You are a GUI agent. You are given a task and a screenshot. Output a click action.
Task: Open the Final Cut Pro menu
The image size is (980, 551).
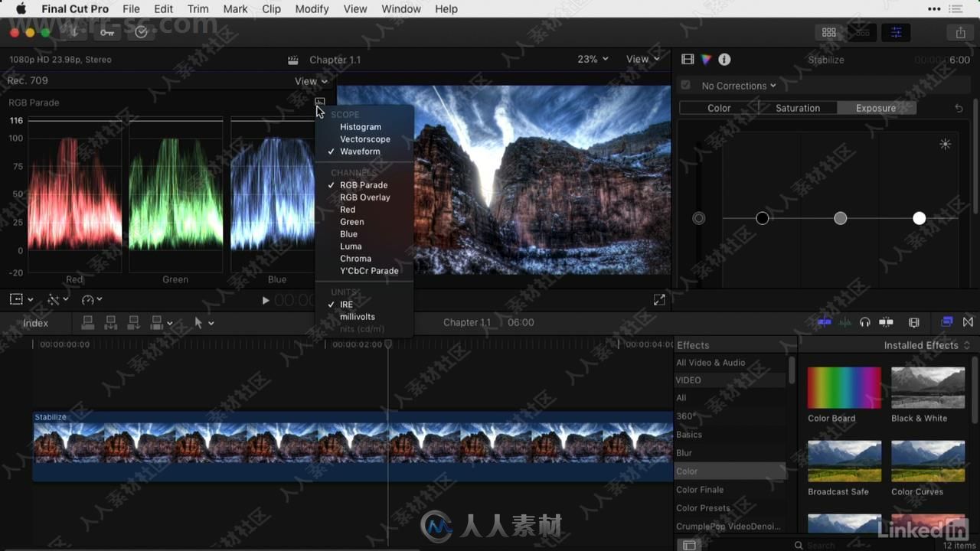(x=75, y=9)
